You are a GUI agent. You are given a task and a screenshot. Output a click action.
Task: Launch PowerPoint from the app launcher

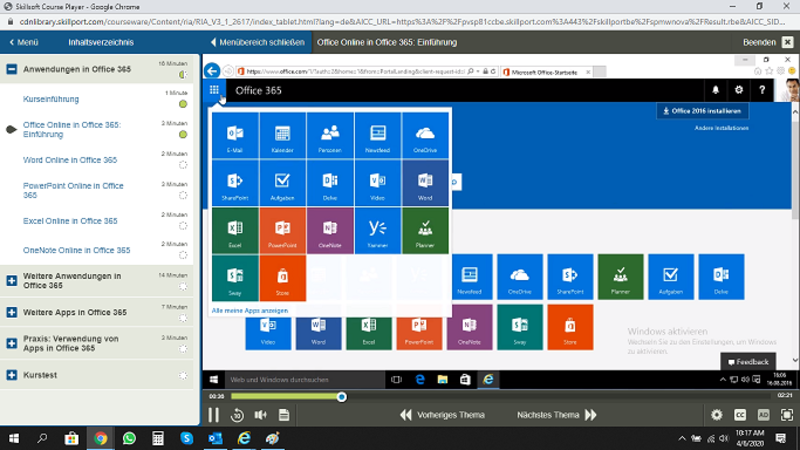[282, 231]
